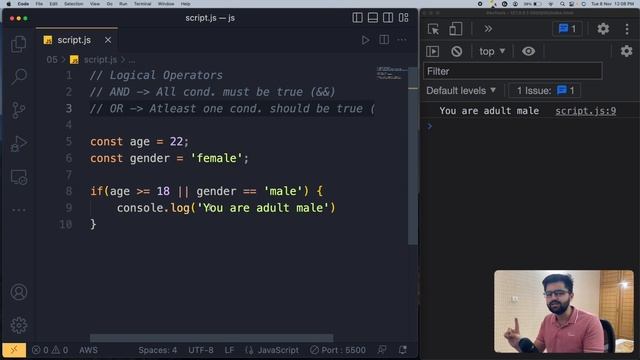Close the script.js editor tab

point(108,40)
